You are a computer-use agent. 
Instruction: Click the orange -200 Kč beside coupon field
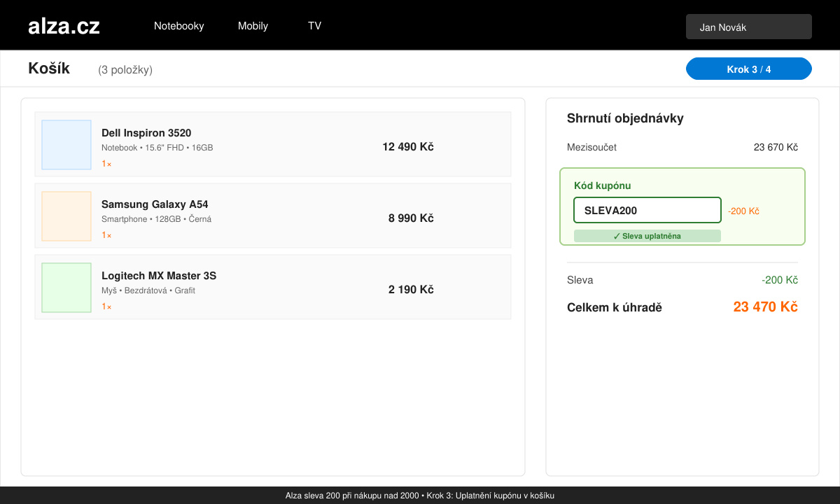[x=743, y=211]
